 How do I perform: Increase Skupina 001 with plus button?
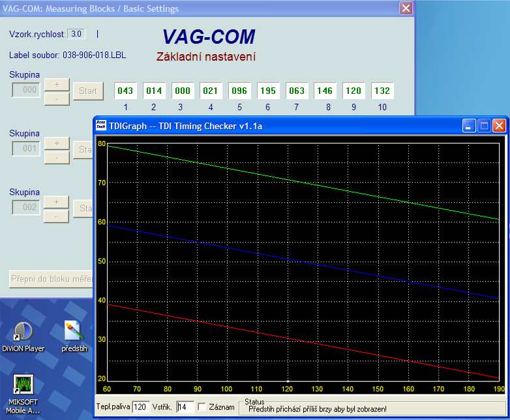tap(56, 143)
